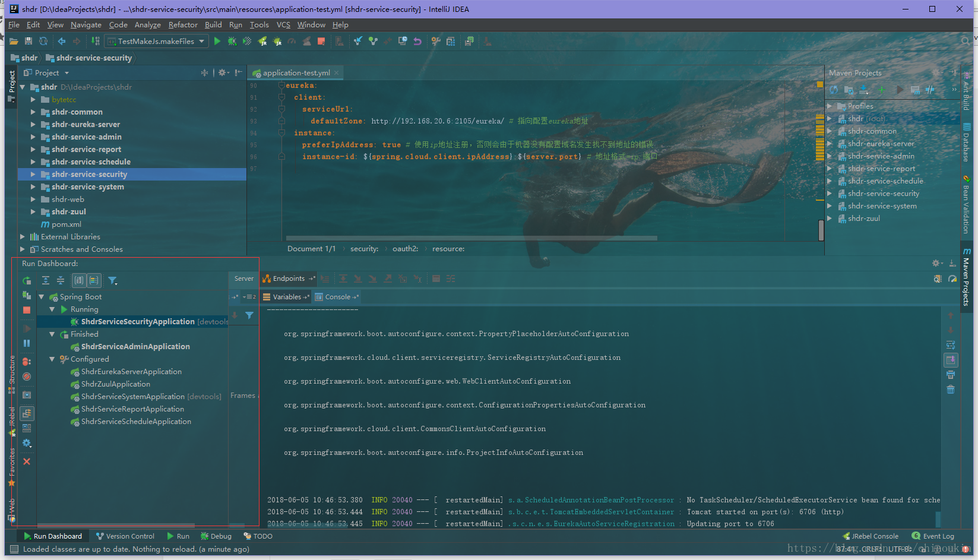Expand External Libraries node
Viewport: 978px width, 560px height.
[x=23, y=236]
